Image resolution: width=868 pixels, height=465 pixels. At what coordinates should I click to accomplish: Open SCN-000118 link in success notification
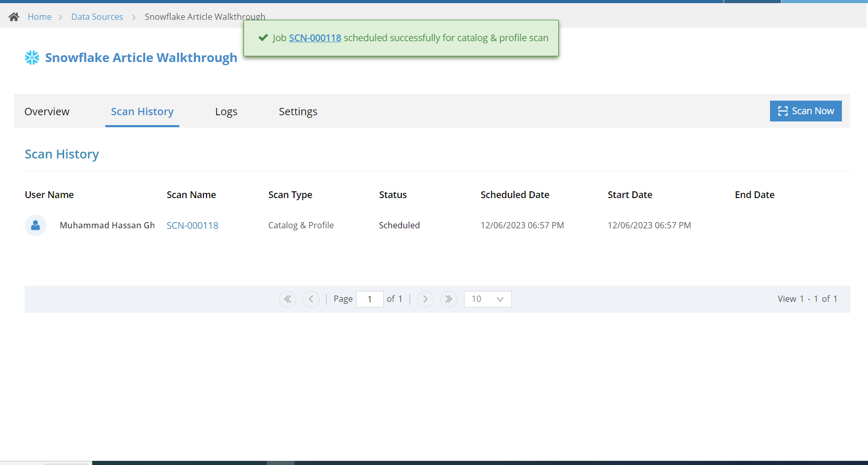[x=315, y=38]
